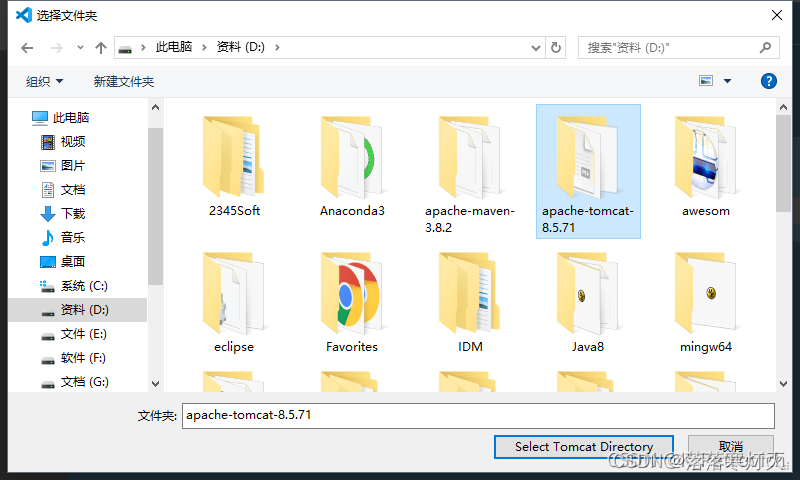Open 视频 in the navigation pane
Screen dimensions: 800x480
pos(63,142)
